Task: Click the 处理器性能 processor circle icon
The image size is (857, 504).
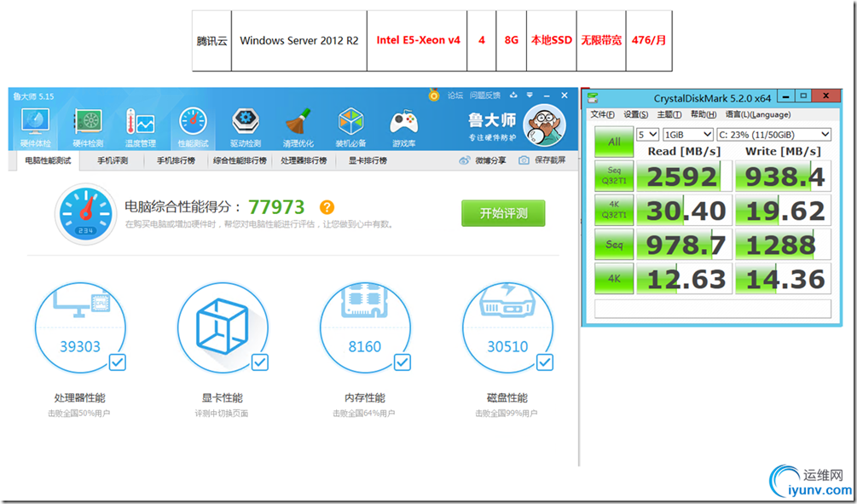Action: (80, 327)
